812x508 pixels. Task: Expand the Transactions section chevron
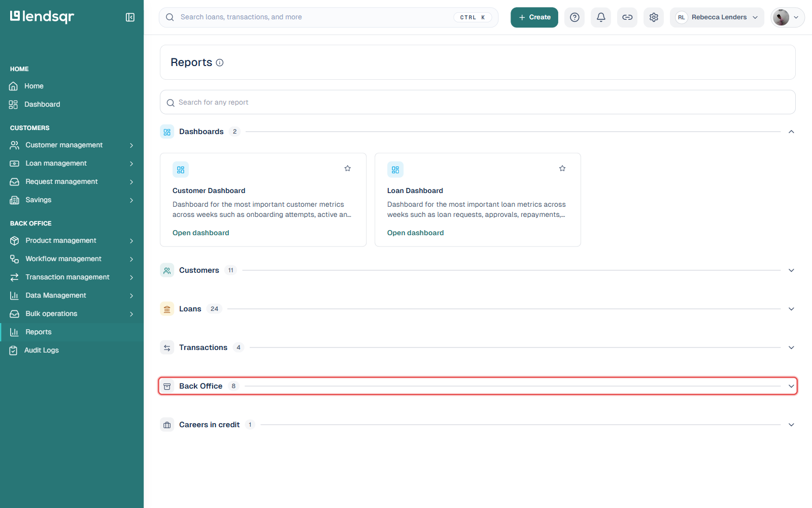click(x=791, y=347)
